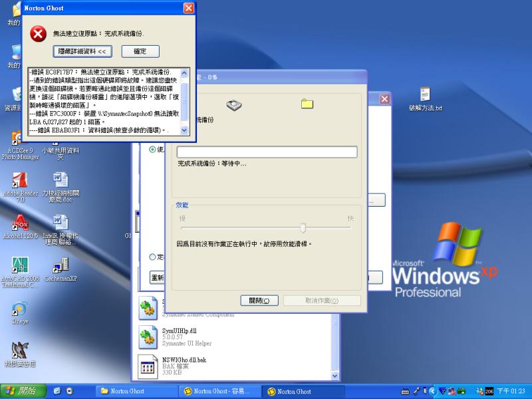Select the 力梭經銷相關廠商.doc Word document icon
532x399 pixels.
pos(61,188)
